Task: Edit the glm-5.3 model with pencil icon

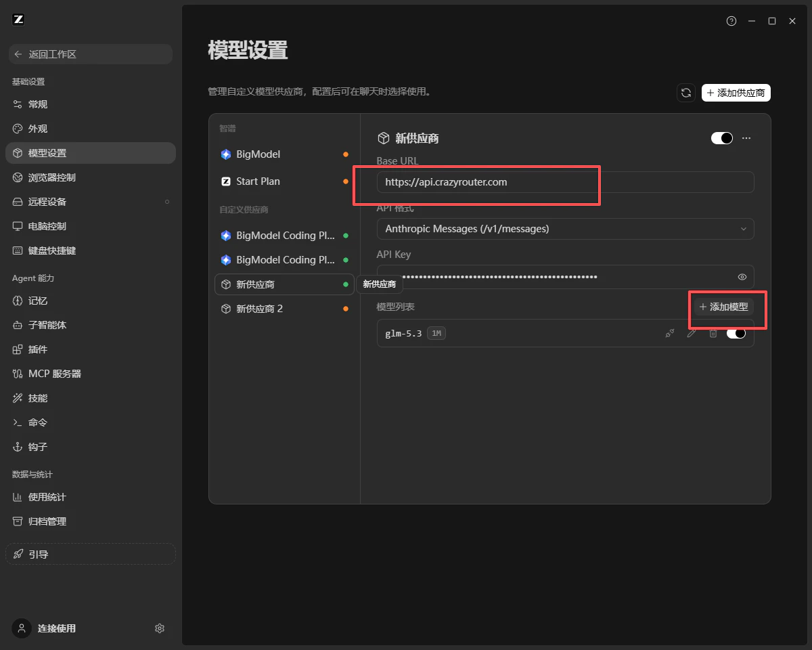Action: [x=692, y=333]
